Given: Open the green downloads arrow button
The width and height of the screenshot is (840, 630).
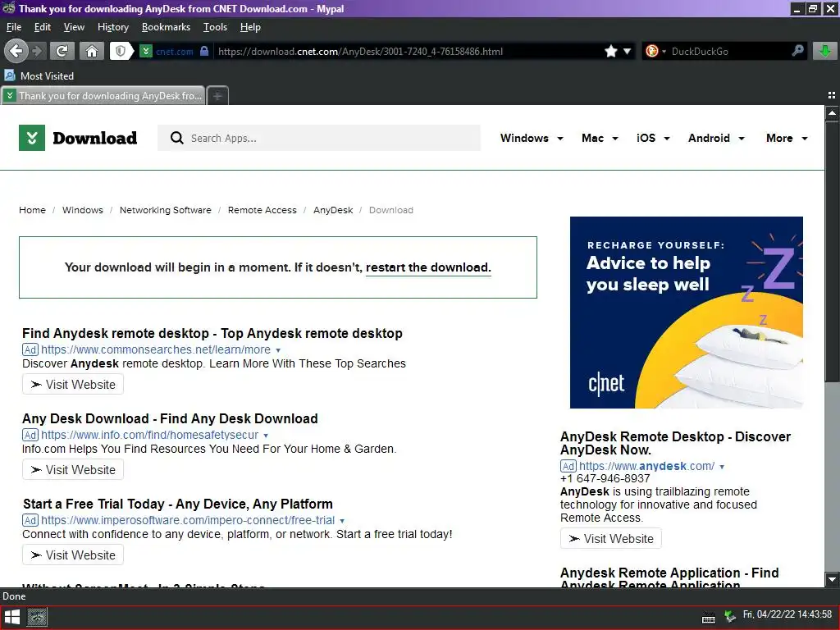Looking at the screenshot, I should [825, 51].
